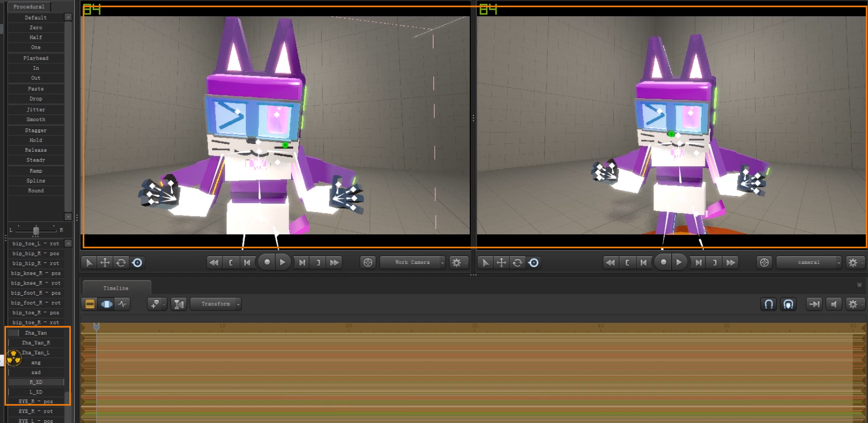The image size is (868, 423).
Task: Step back one frame in Work Camera viewport
Action: [247, 262]
